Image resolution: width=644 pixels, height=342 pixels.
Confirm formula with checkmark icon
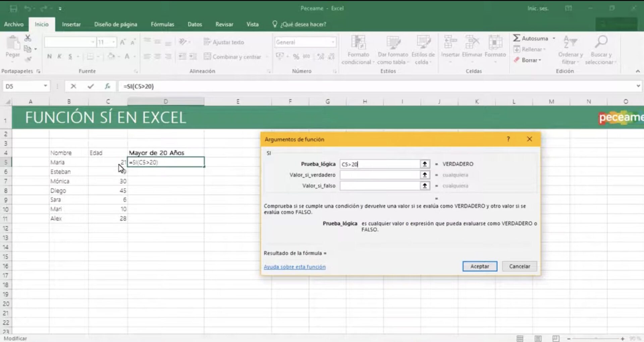91,86
